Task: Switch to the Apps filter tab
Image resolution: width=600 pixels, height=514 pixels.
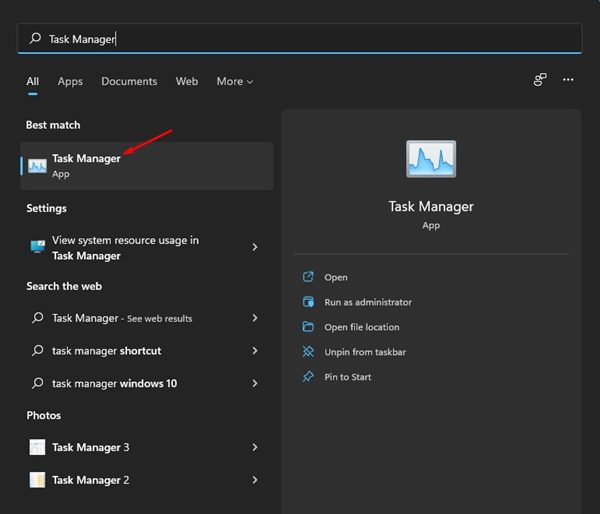Action: click(70, 81)
